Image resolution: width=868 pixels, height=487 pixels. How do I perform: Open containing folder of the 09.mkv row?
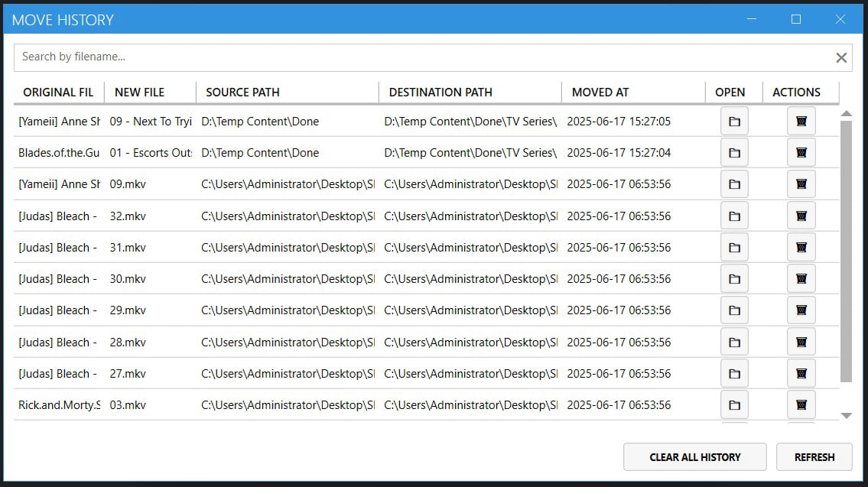pyautogui.click(x=734, y=183)
